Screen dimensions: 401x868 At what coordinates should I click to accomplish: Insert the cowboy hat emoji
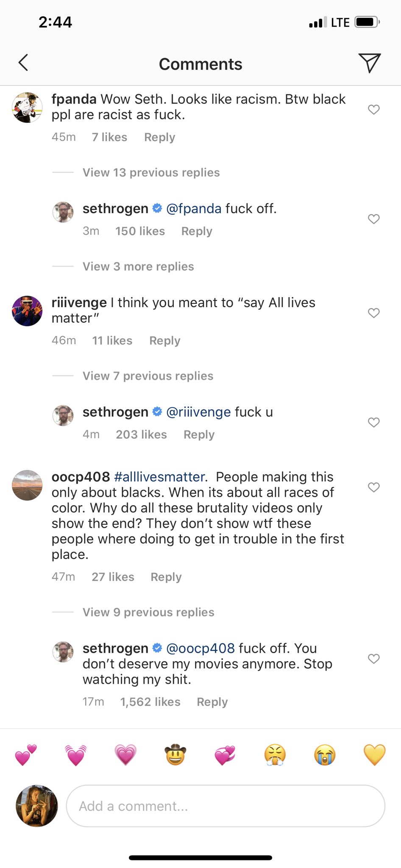pyautogui.click(x=175, y=755)
